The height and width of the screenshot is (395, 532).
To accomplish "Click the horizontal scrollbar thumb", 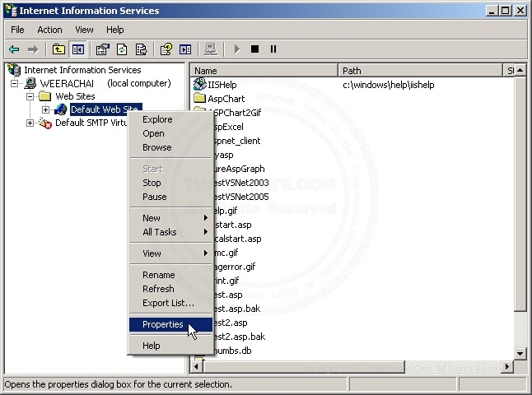I will click(304, 366).
